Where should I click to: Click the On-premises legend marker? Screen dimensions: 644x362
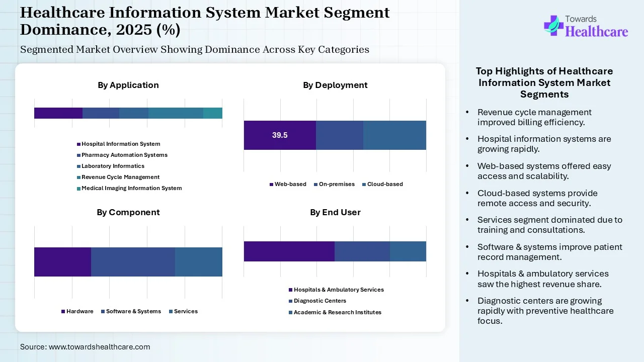tap(316, 185)
